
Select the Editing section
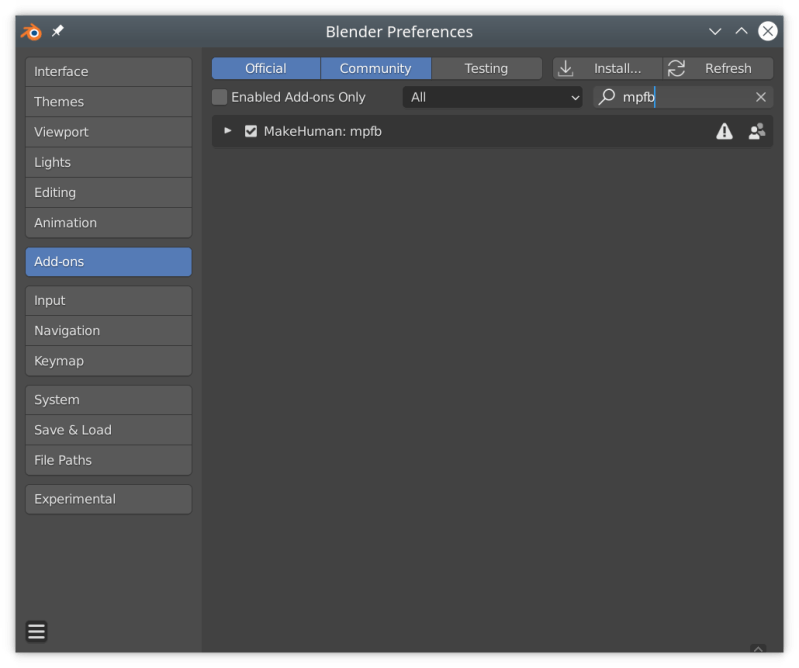pyautogui.click(x=109, y=192)
